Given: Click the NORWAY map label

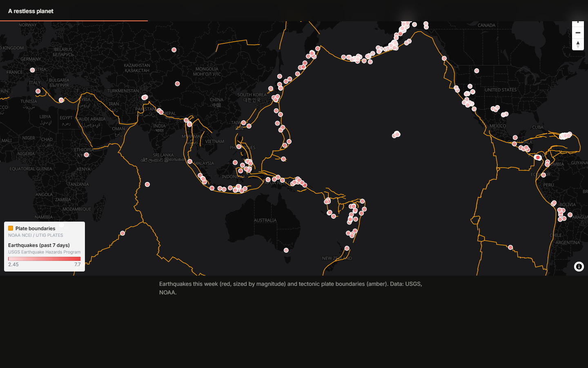Looking at the screenshot, I should pos(28,25).
